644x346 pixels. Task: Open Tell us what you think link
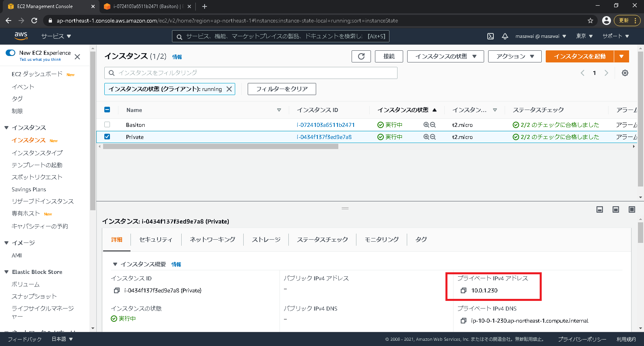40,60
